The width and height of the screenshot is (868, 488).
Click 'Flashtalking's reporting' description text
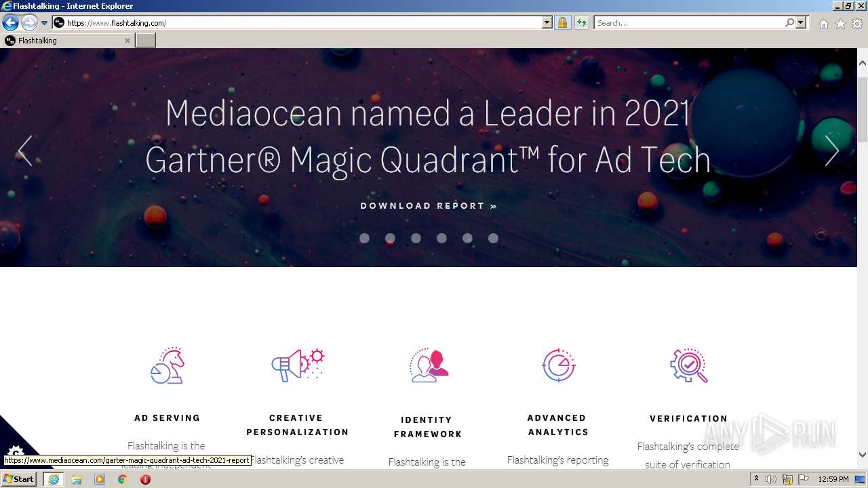coord(558,460)
